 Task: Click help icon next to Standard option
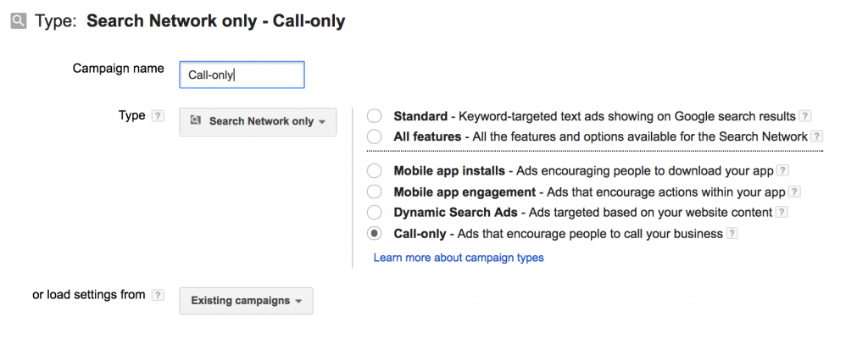tap(805, 116)
